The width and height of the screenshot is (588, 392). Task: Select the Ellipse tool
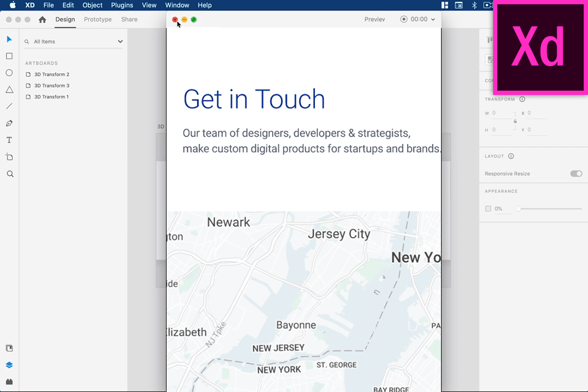coord(9,72)
